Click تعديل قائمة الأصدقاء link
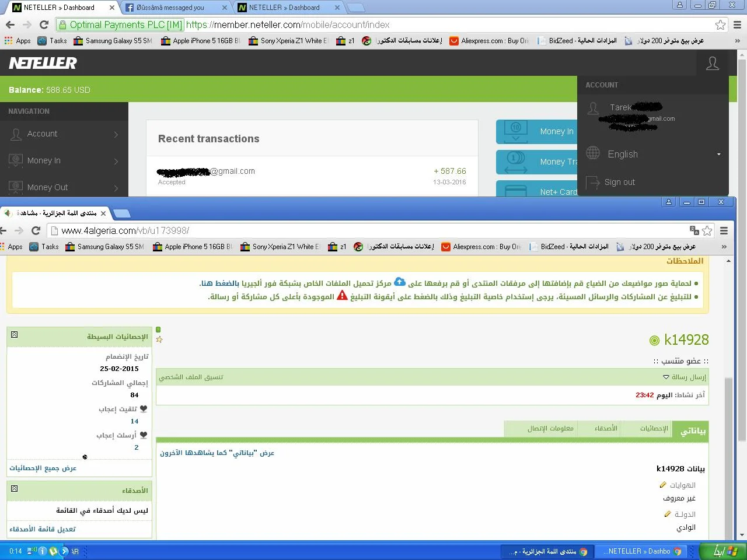This screenshot has width=747, height=560. (x=43, y=529)
